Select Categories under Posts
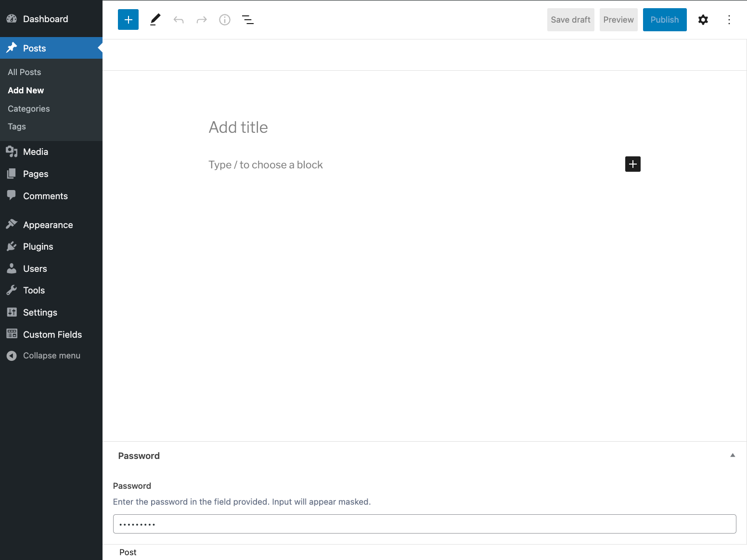The height and width of the screenshot is (560, 747). [x=28, y=108]
